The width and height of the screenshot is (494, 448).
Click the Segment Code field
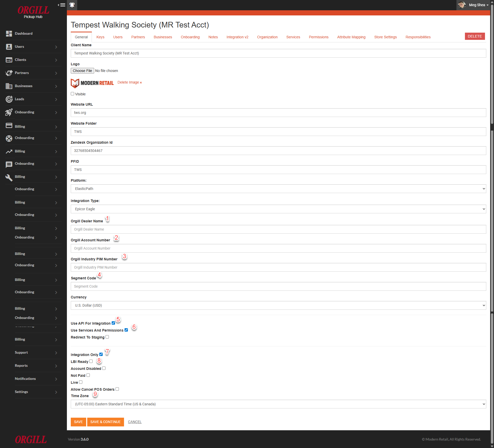click(x=278, y=286)
